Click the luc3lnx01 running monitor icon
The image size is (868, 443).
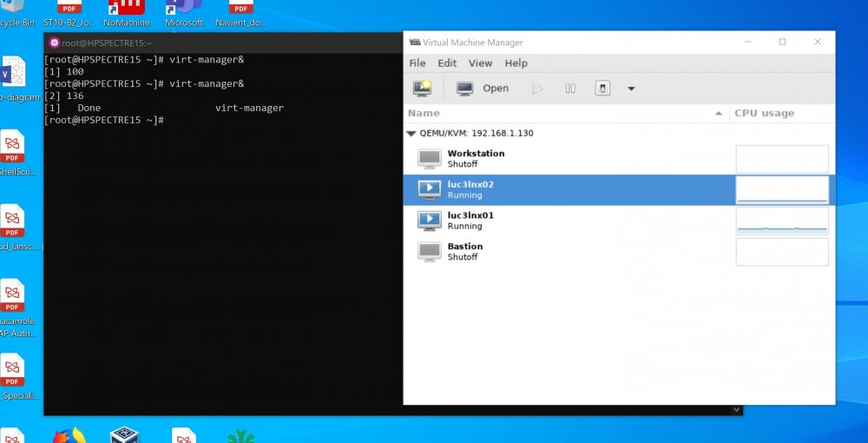[430, 221]
